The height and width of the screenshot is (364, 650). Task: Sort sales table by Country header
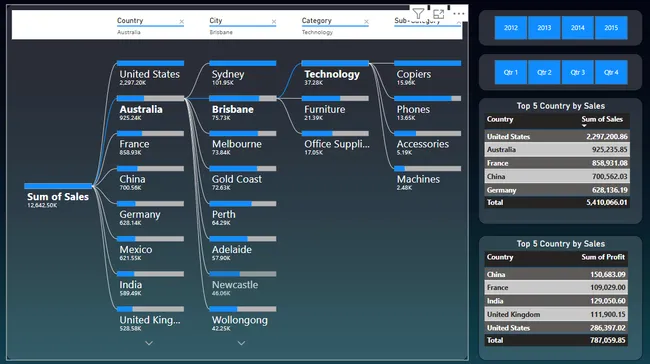(500, 119)
